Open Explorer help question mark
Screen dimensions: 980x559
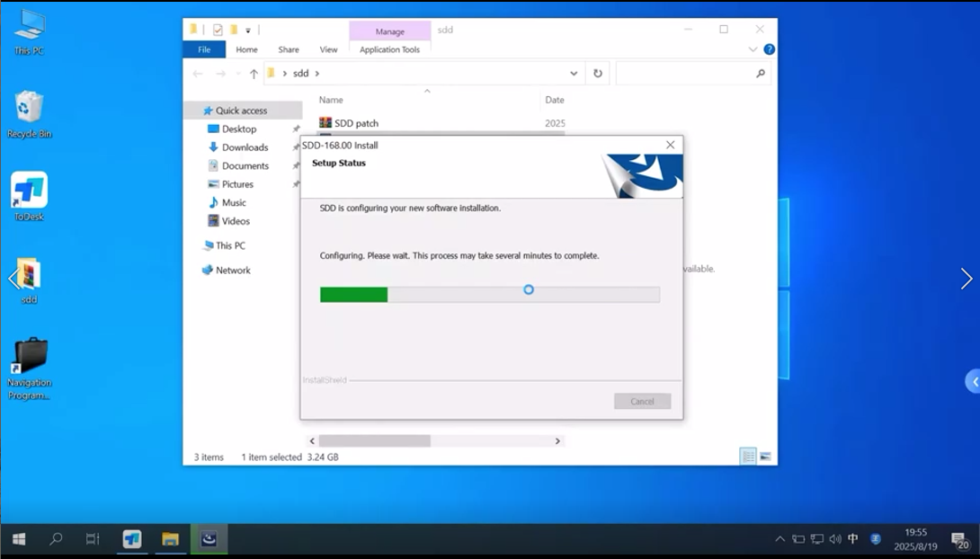coord(770,49)
